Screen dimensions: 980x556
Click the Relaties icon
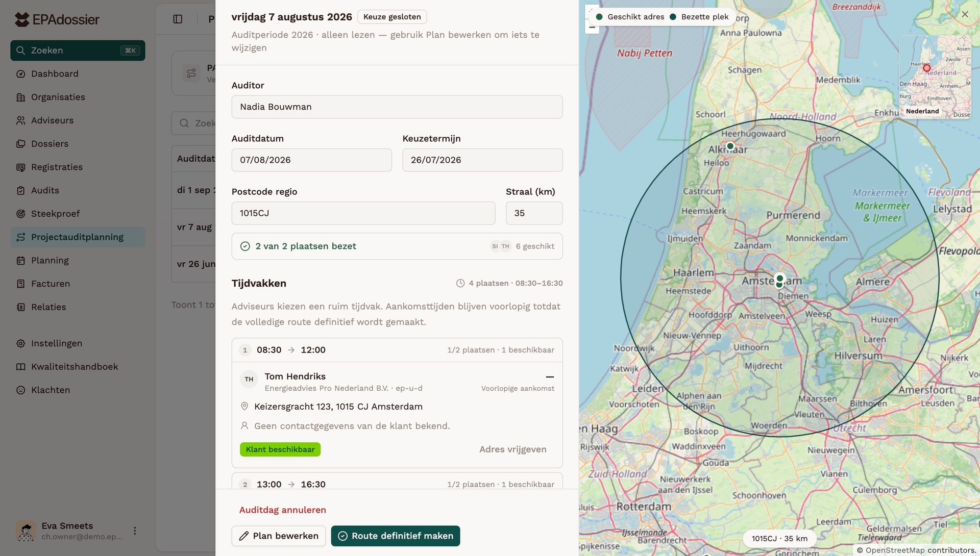(20, 307)
